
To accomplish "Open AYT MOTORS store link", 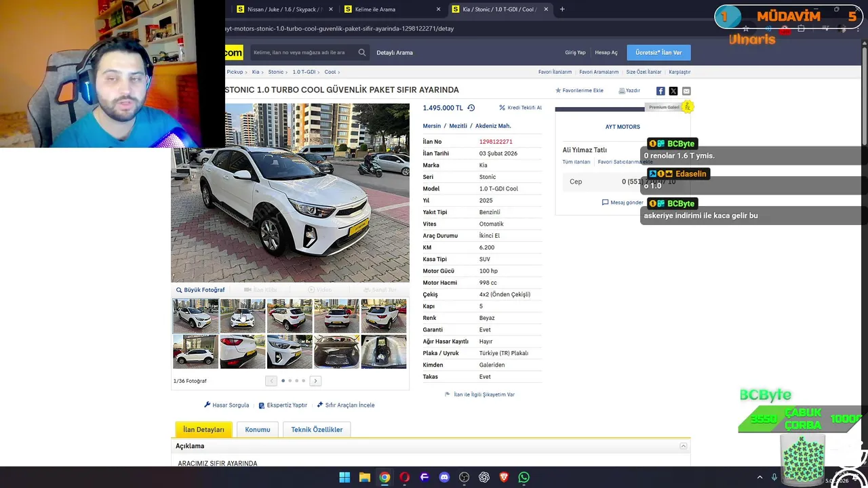I will [x=623, y=127].
